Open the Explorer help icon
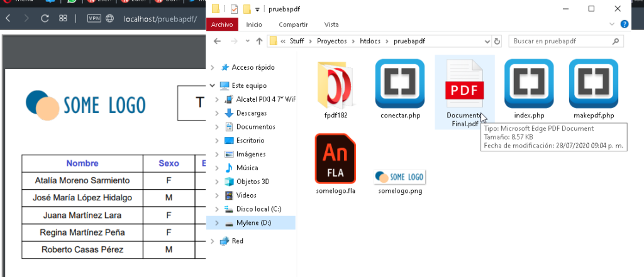Viewport: 644px width, 277px height. 625,24
